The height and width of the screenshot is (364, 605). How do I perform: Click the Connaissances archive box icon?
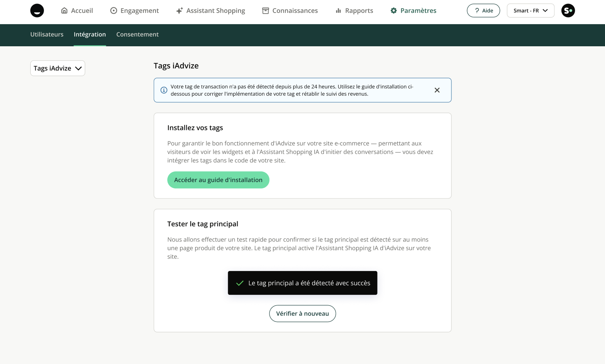point(266,10)
